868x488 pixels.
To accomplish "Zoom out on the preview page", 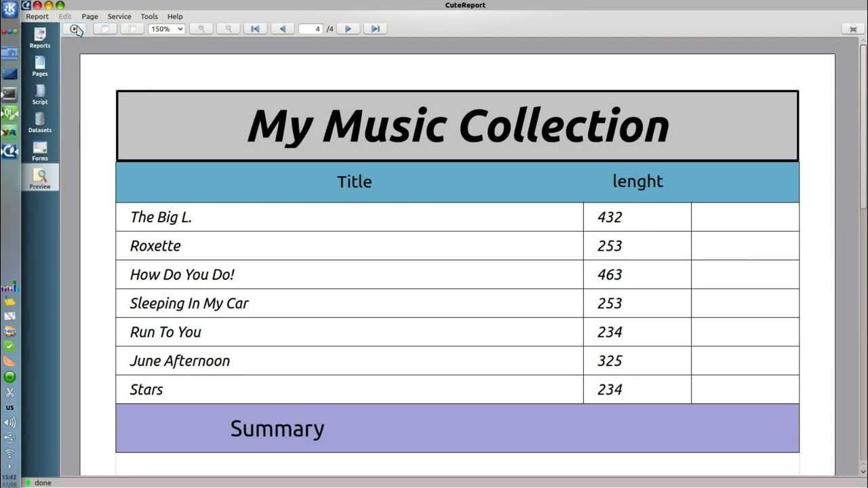I will (x=228, y=29).
